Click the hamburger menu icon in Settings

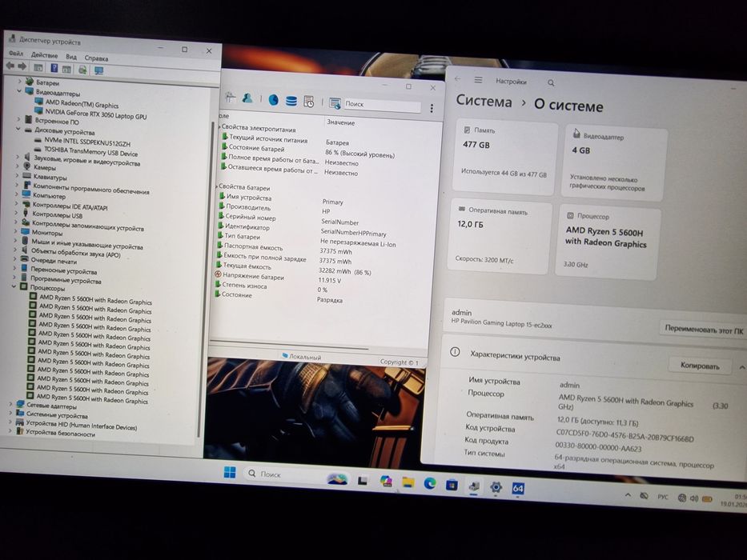pos(478,80)
